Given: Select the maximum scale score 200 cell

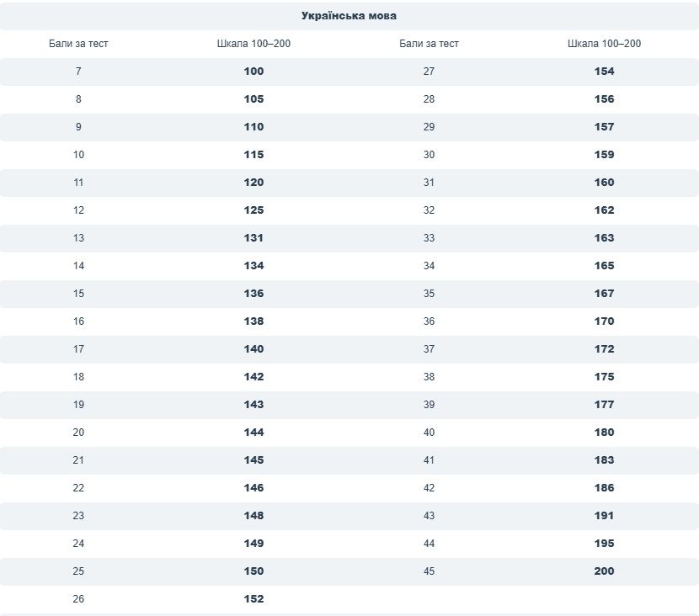Looking at the screenshot, I should pyautogui.click(x=604, y=571).
